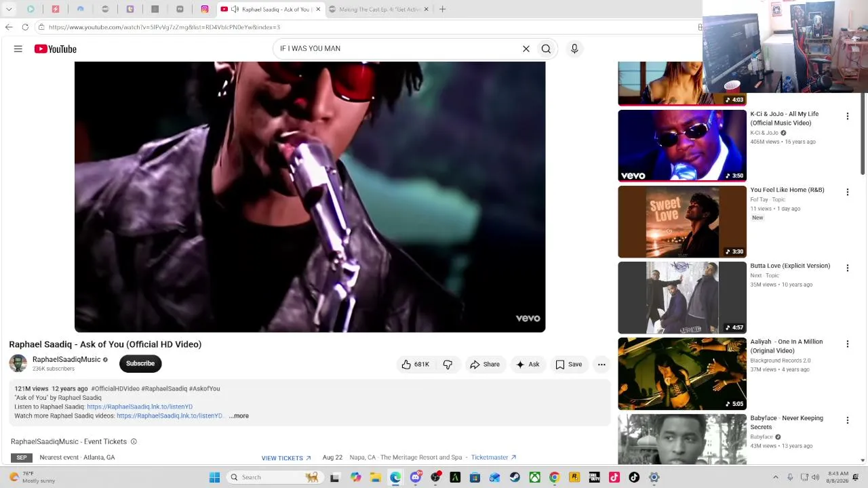Open Babyface Never Keeping Secrets thumbnail
The width and height of the screenshot is (868, 488).
[x=682, y=440]
